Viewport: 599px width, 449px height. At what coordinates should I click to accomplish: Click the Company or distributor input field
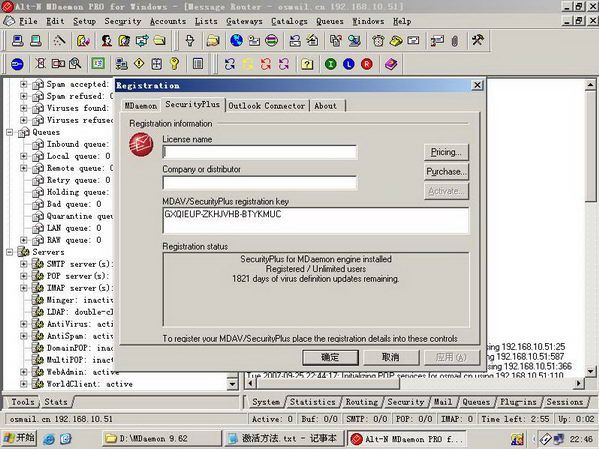coord(260,183)
